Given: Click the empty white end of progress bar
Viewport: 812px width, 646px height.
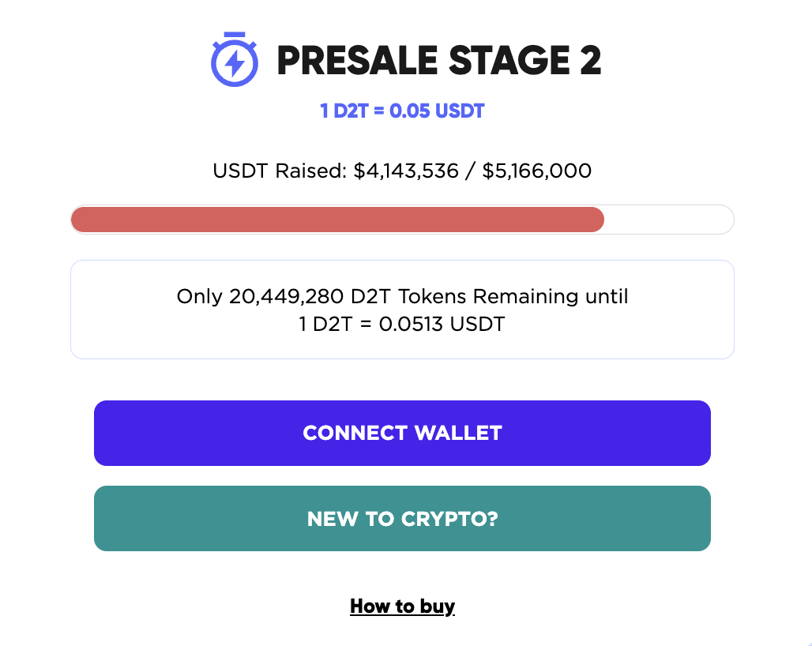Looking at the screenshot, I should 669,220.
